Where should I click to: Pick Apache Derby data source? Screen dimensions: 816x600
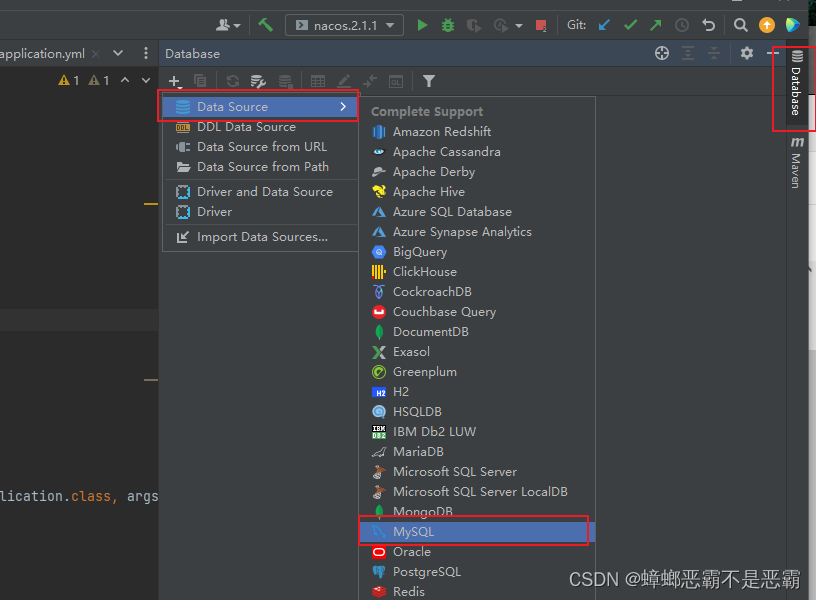pyautogui.click(x=477, y=172)
